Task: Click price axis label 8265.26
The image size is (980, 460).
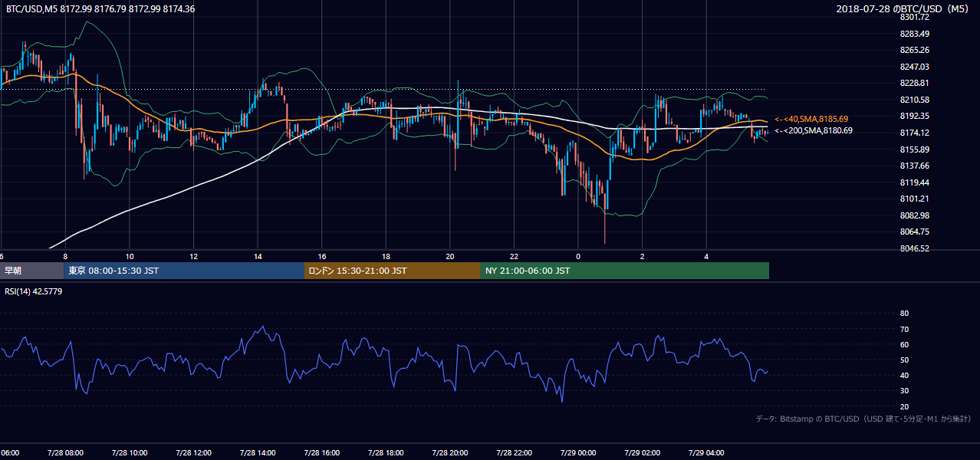Action: [915, 51]
